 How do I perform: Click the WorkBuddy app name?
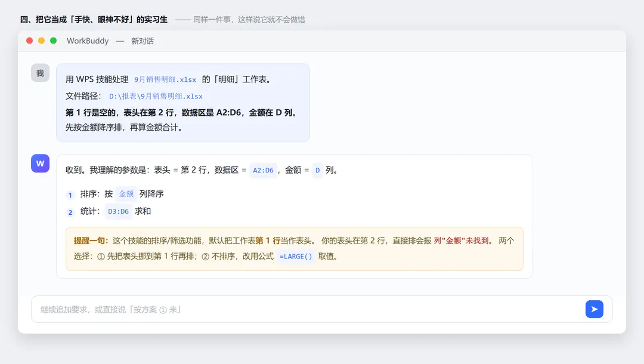coord(88,41)
